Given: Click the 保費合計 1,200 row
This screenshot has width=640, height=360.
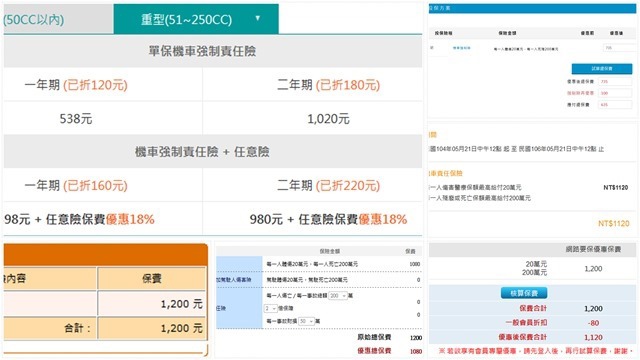Looking at the screenshot, I should (x=533, y=309).
